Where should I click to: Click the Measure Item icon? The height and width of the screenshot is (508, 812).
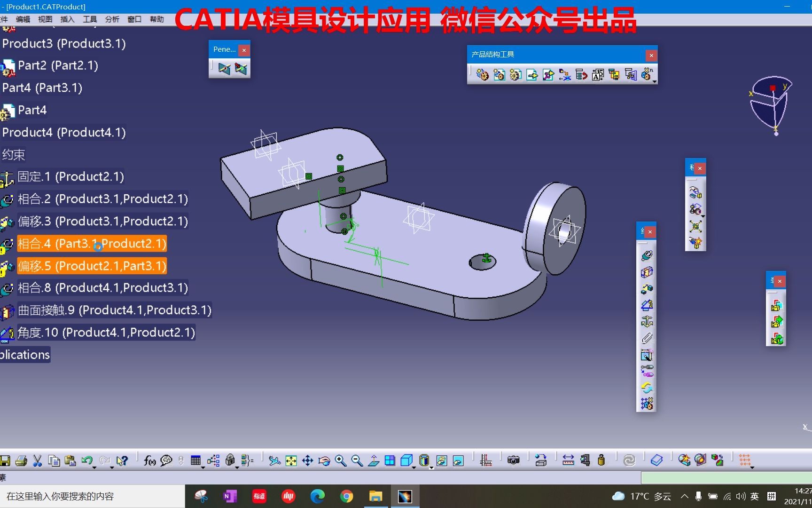[585, 460]
